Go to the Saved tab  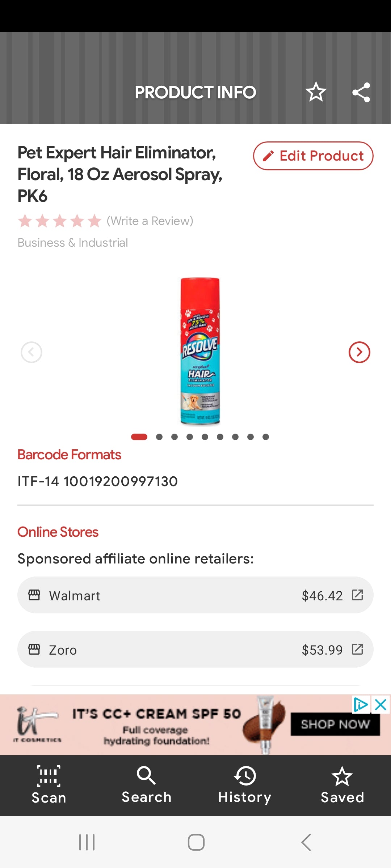[342, 785]
